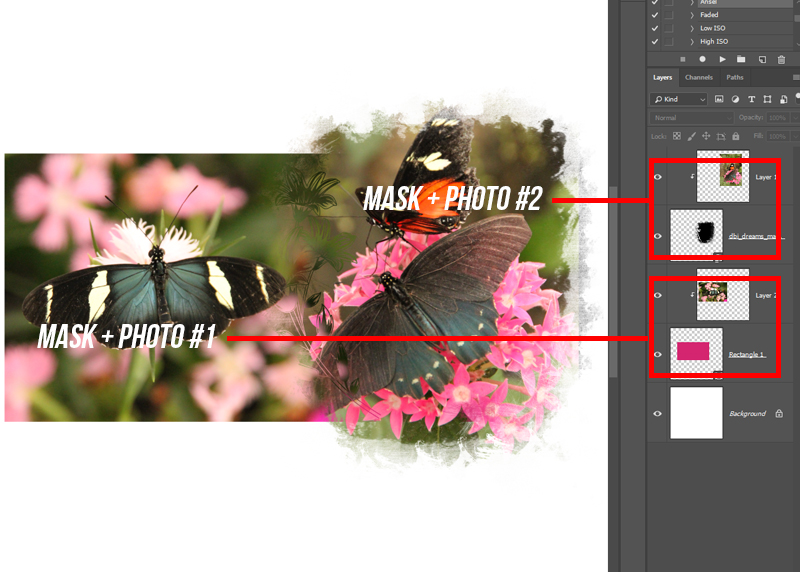
Task: Select the Rectangle 1 layer name
Action: pyautogui.click(x=747, y=355)
